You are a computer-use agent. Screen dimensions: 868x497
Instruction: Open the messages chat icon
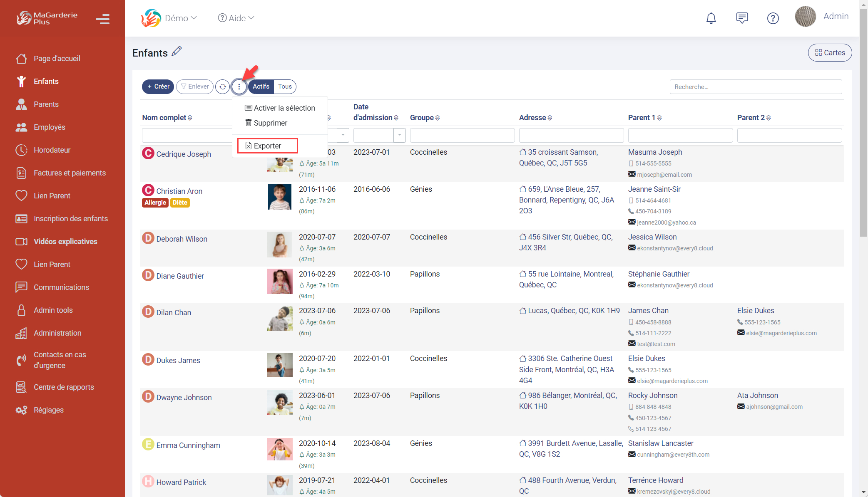(x=742, y=18)
